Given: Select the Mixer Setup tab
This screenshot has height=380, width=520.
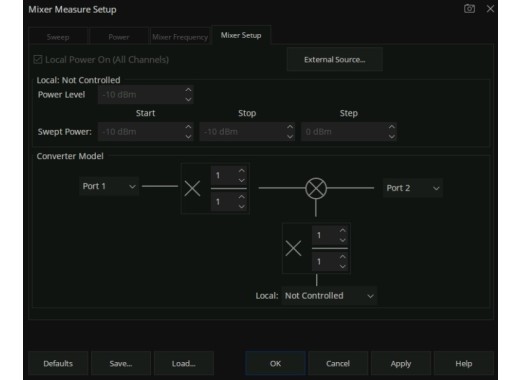Looking at the screenshot, I should click(241, 35).
